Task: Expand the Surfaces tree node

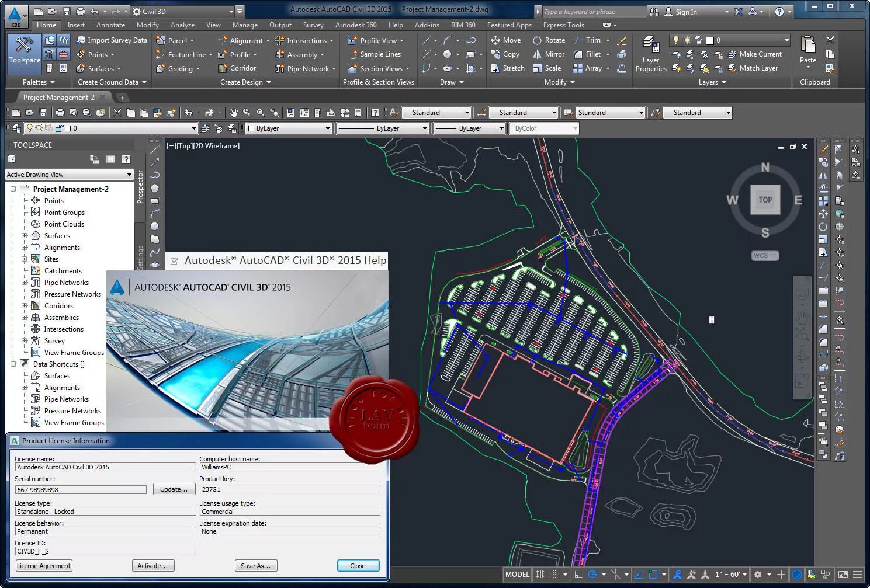Action: 24,236
